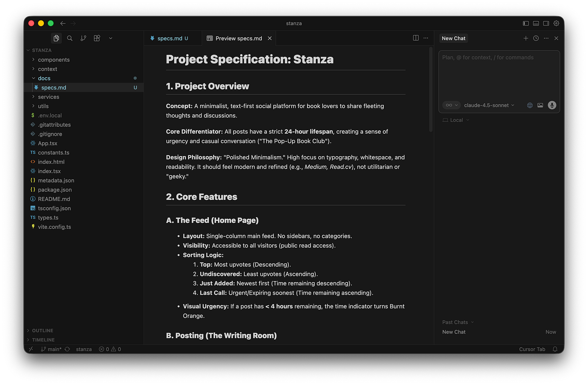Select the vite.config.ts file
588x385 pixels.
click(x=54, y=227)
